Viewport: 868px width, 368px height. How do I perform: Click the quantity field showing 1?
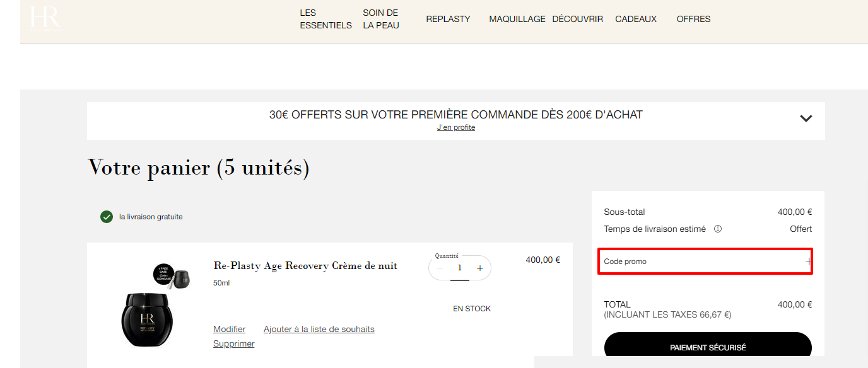point(459,268)
